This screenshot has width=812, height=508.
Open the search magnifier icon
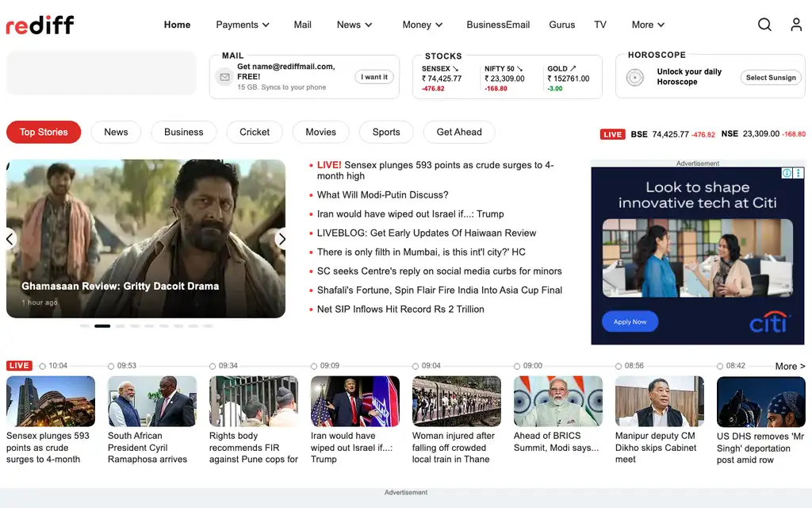coord(764,25)
